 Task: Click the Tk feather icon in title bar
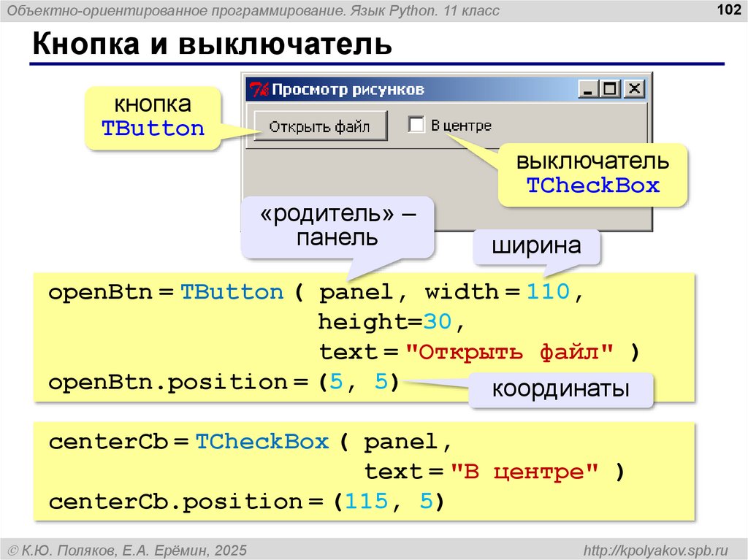point(259,89)
